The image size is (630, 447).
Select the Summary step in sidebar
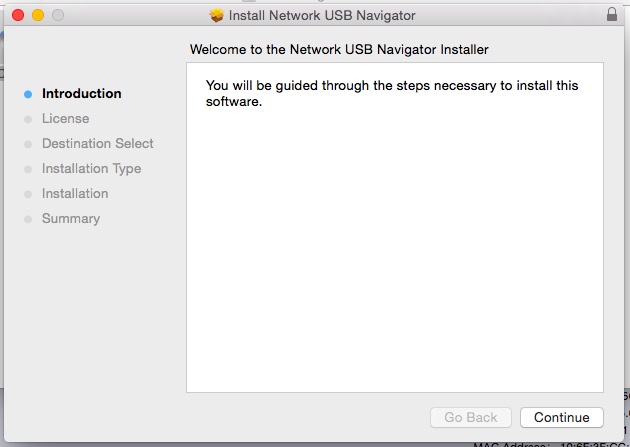click(x=71, y=218)
